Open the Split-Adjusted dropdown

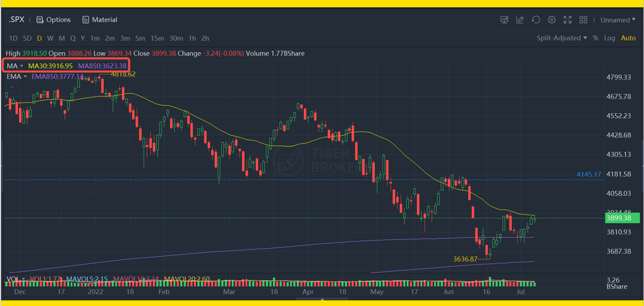[562, 38]
